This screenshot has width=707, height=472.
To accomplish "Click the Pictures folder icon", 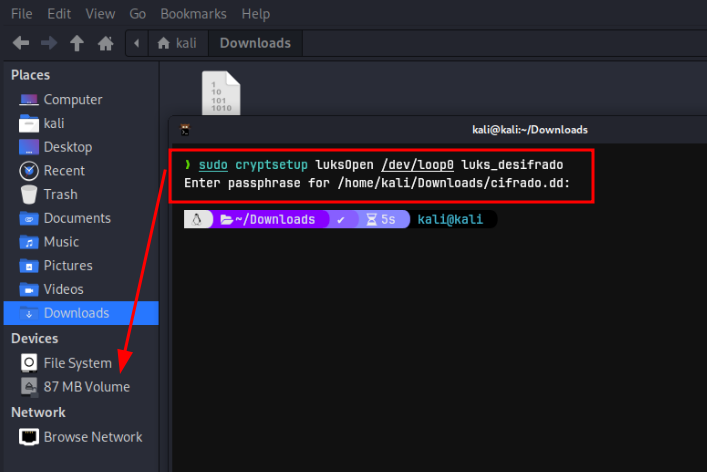I will coord(29,266).
